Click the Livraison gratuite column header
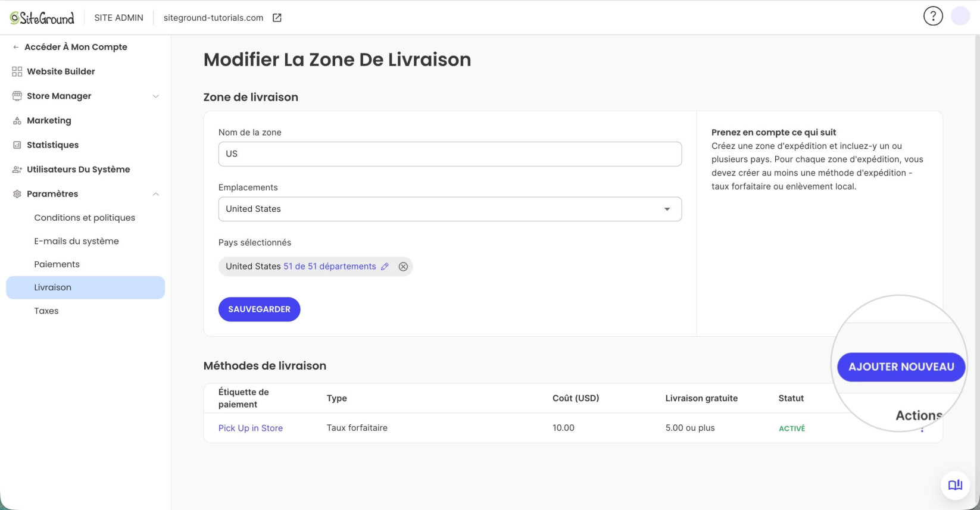 click(x=701, y=398)
